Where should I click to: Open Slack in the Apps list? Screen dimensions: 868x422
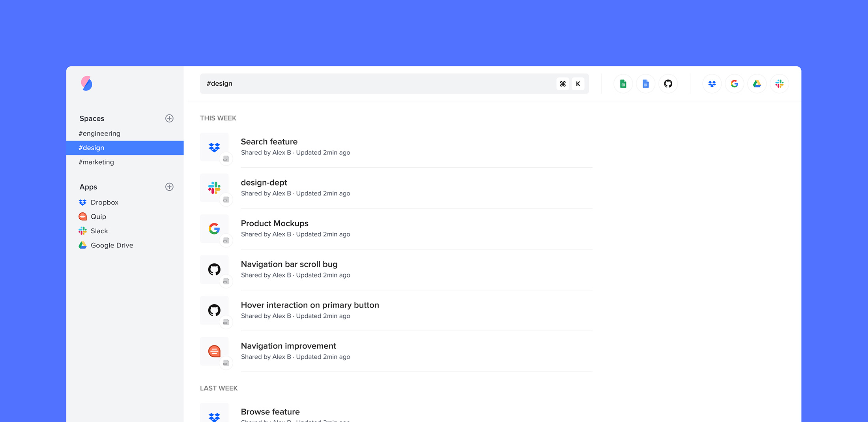(x=93, y=231)
